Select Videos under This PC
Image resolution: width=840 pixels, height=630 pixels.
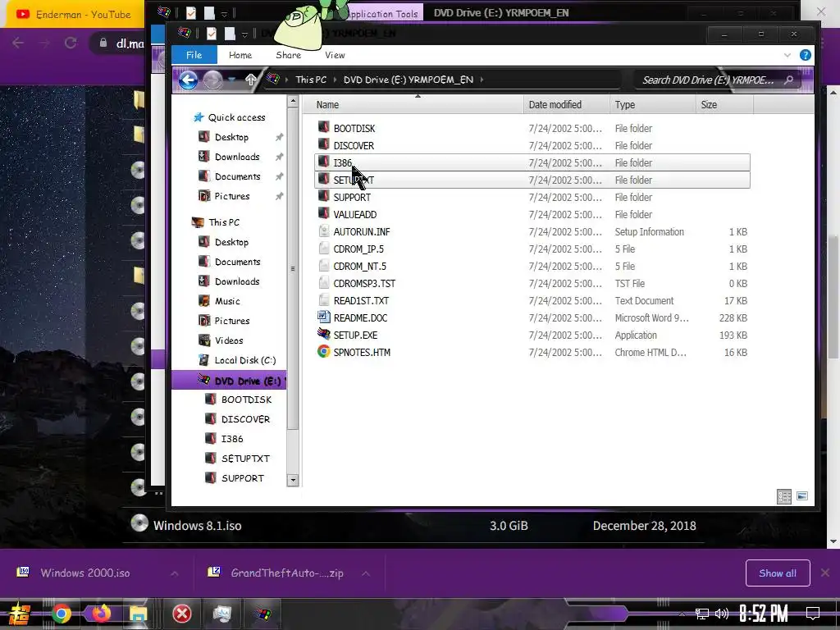click(228, 340)
